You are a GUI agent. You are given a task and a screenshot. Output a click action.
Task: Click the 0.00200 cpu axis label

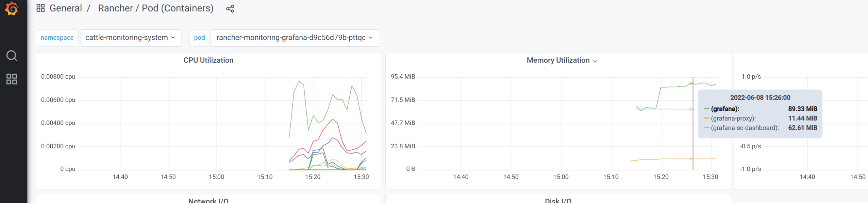58,146
